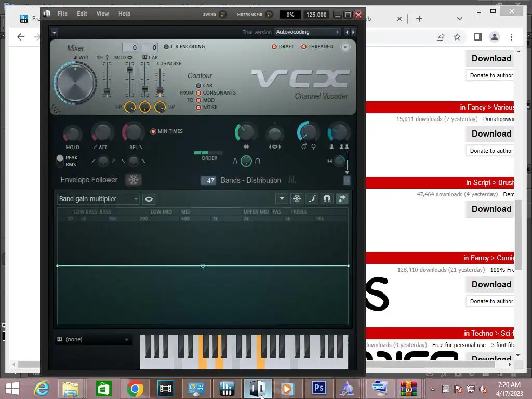Click the 47 Bands number field

tap(208, 180)
